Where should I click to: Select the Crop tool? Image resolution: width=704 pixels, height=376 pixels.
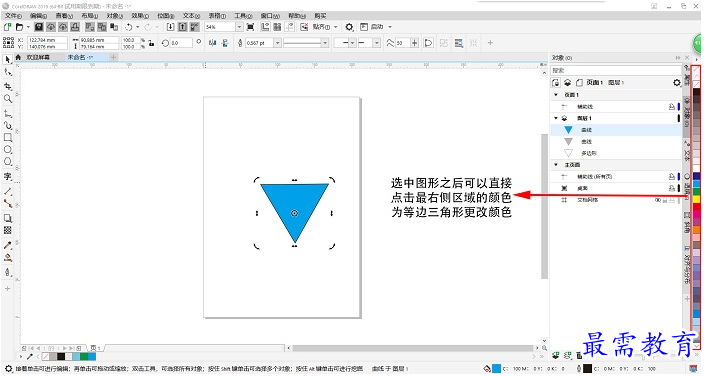click(x=8, y=86)
